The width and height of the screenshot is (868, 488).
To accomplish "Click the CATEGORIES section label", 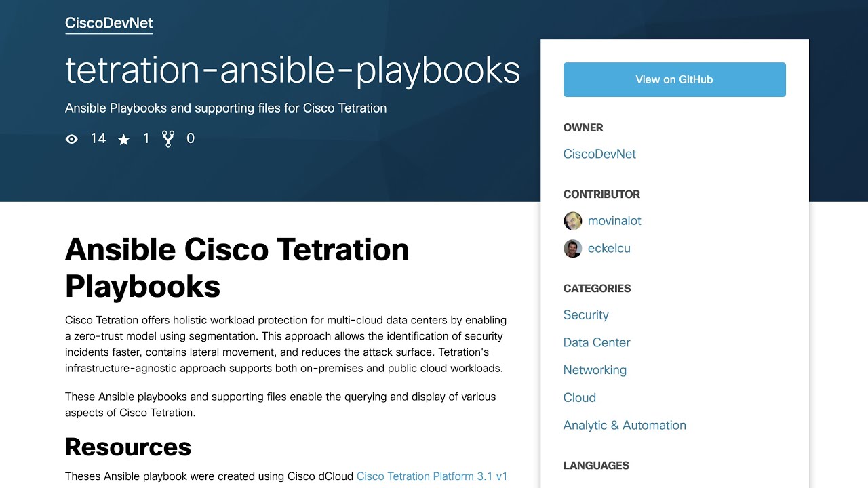I will pos(597,289).
